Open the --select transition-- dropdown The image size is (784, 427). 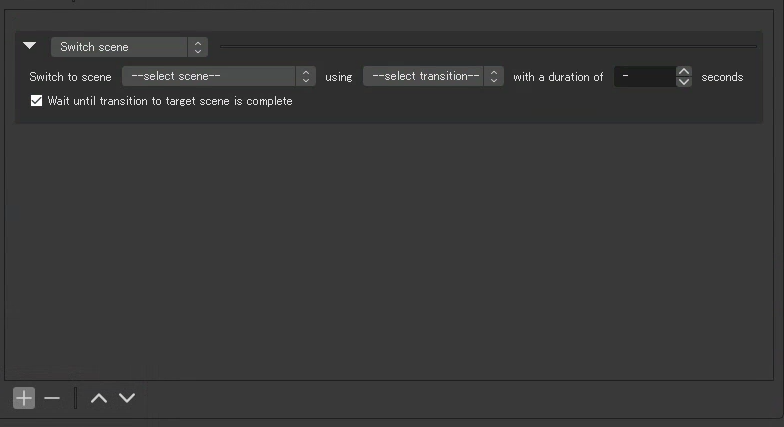[433, 77]
